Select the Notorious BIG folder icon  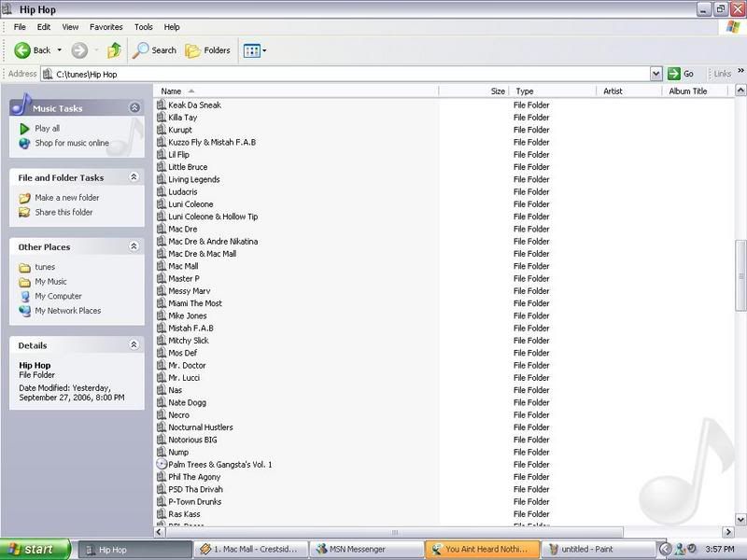point(162,439)
